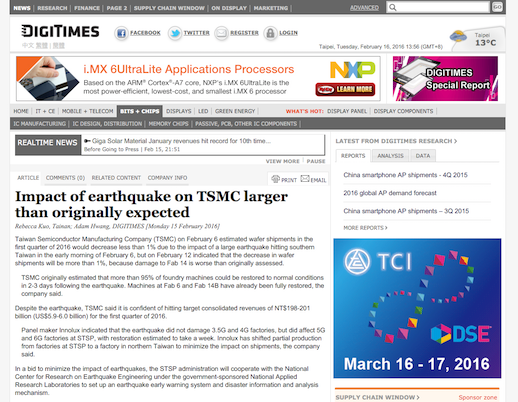Open the Register envelope icon
518x402 pixels.
tap(221, 33)
